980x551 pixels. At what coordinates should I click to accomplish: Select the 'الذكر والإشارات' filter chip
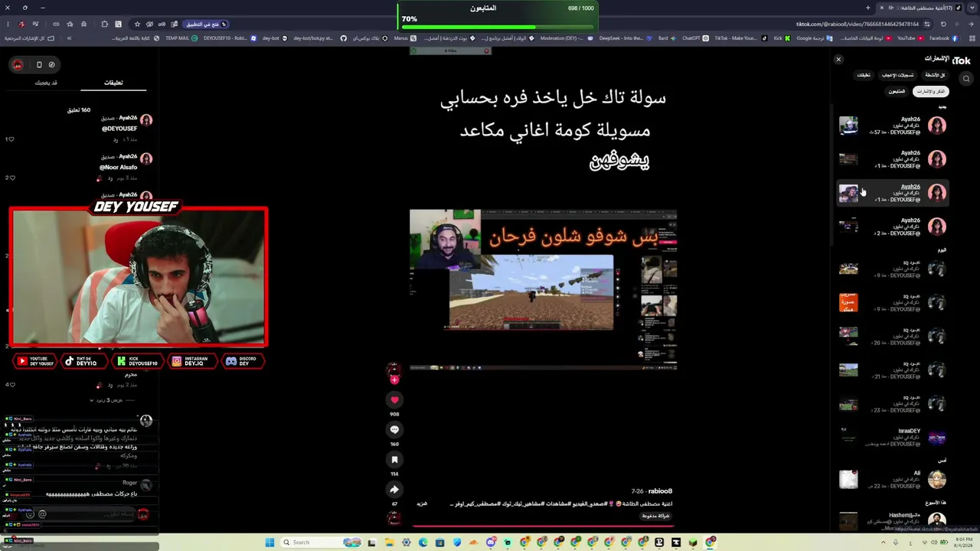[930, 92]
